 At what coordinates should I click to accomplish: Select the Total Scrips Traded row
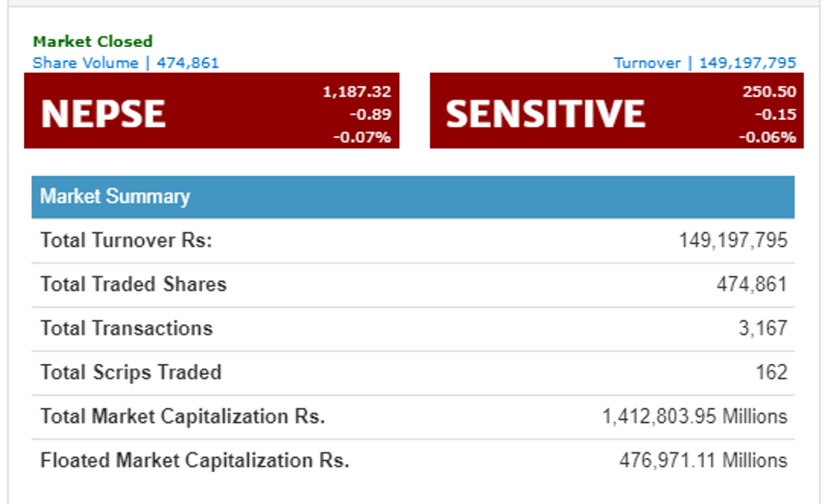point(413,372)
